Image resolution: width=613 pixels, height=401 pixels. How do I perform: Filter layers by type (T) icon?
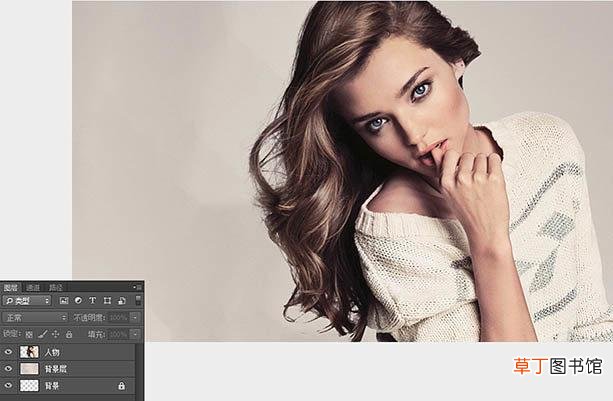pyautogui.click(x=92, y=301)
